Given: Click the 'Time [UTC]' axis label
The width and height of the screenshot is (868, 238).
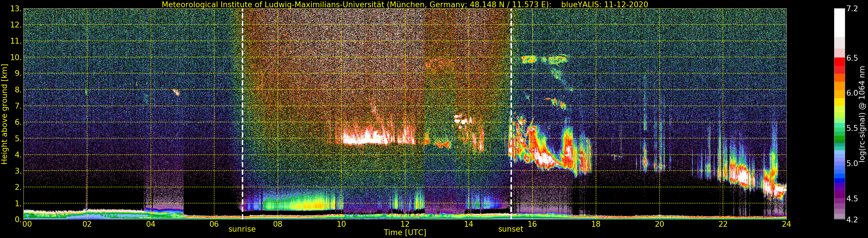Looking at the screenshot, I should 405,232.
